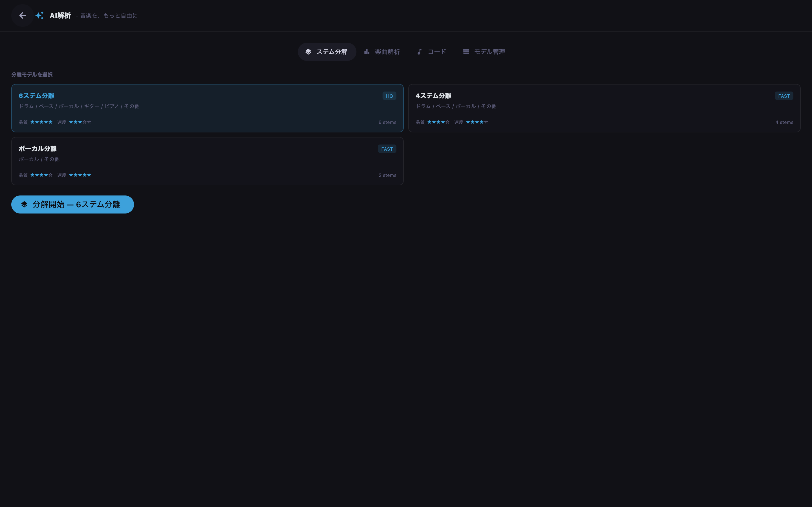Click speed stars of ボーカル分離
The image size is (812, 507).
pyautogui.click(x=80, y=175)
